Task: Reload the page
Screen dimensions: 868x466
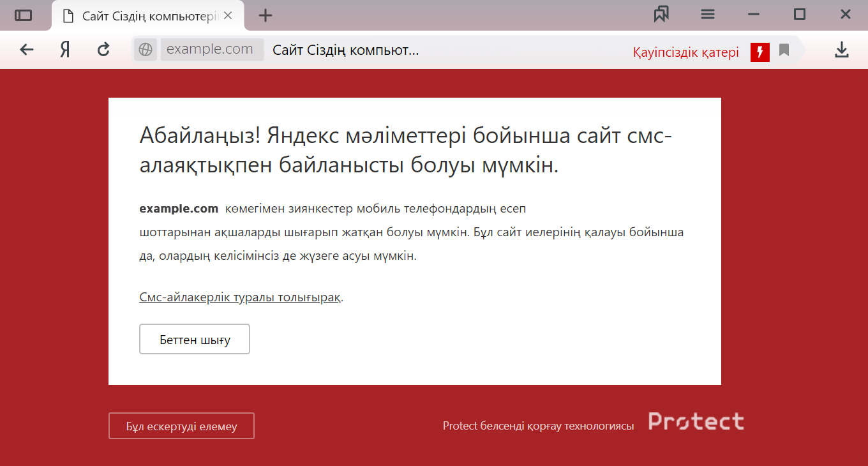Action: 103,49
